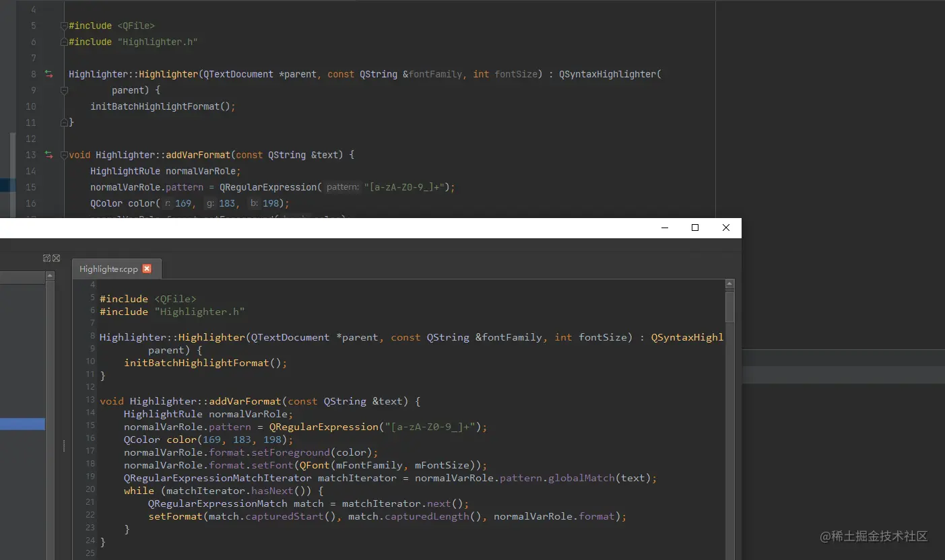
Task: Close the left dock panel with its X icon
Action: [57, 258]
